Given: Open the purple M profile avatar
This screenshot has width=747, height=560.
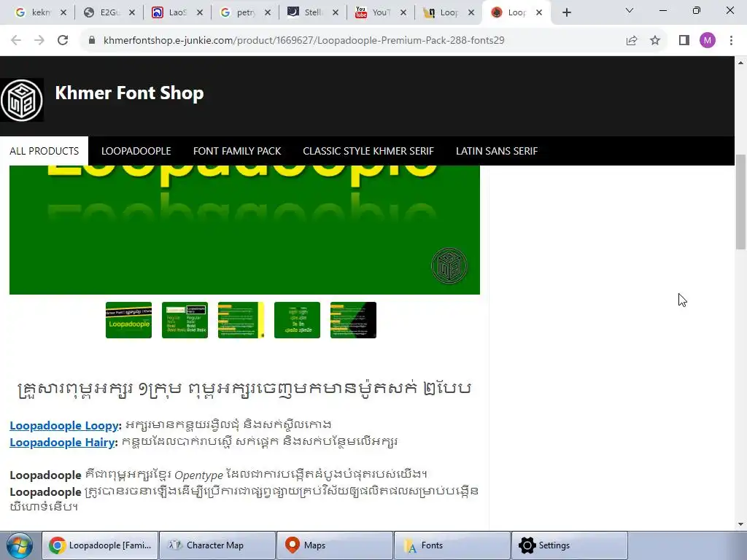Looking at the screenshot, I should (708, 41).
